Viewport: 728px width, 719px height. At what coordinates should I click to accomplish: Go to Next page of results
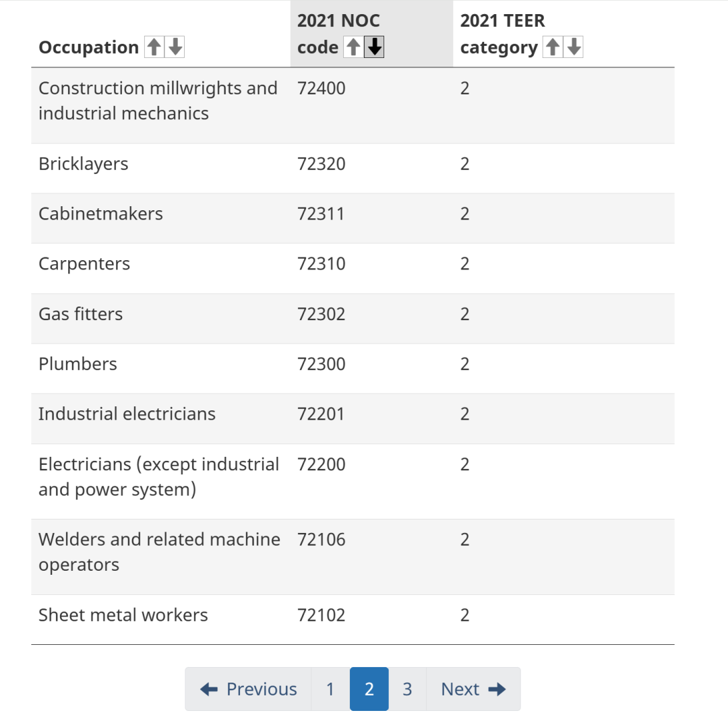(x=473, y=689)
